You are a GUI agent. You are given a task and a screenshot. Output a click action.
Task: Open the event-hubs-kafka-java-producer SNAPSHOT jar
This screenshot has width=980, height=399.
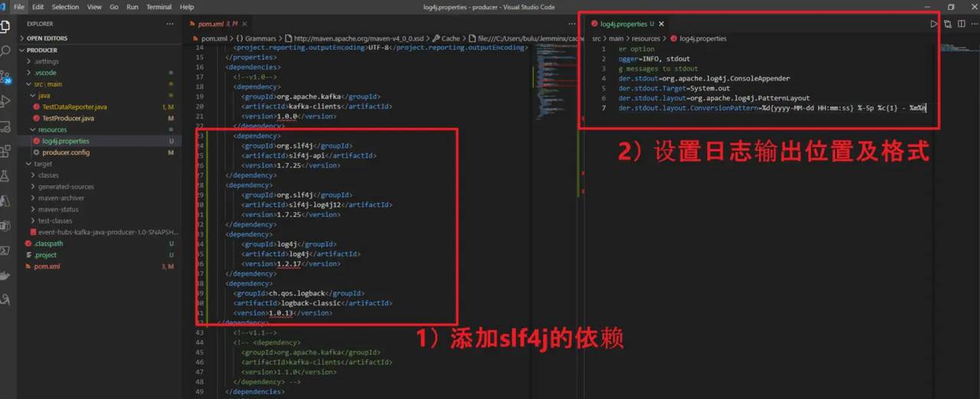point(98,232)
